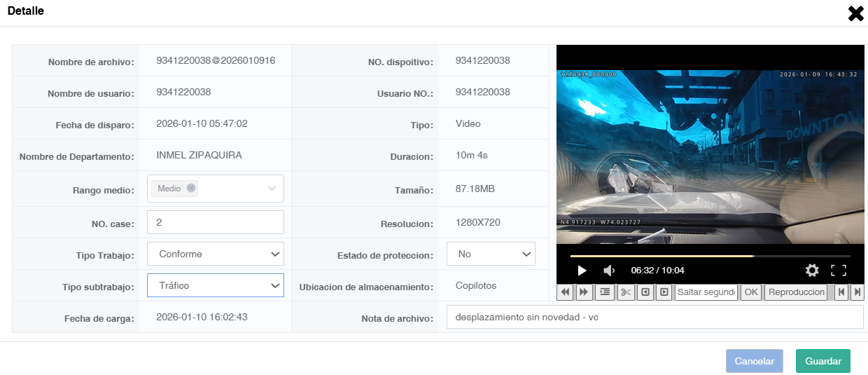Click the playback time 06:32 / 10:04

[657, 271]
